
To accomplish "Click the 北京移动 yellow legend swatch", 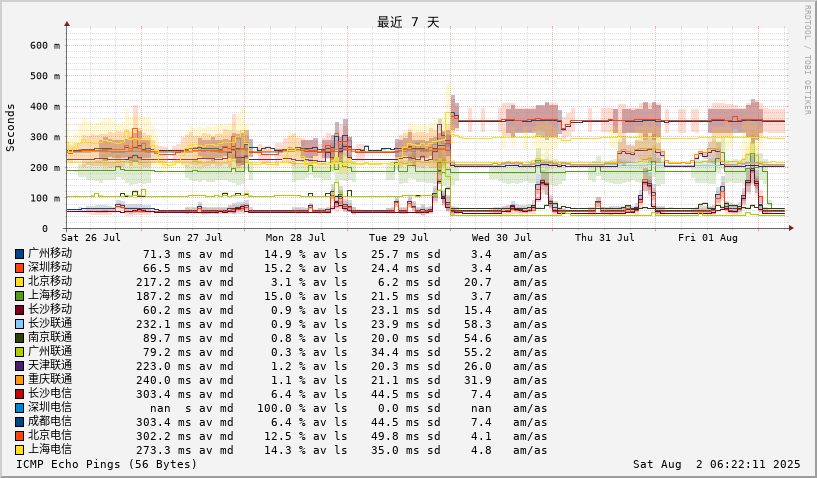I will click(19, 283).
